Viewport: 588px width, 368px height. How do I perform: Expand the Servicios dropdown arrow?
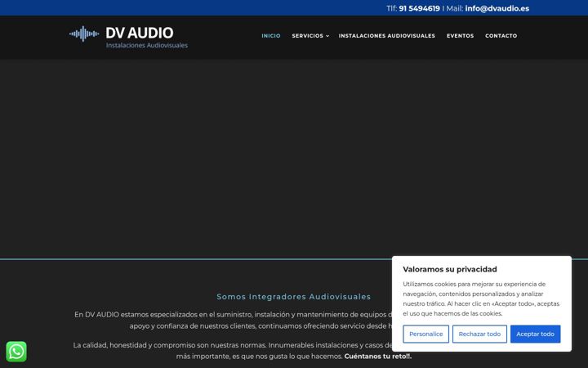point(327,36)
